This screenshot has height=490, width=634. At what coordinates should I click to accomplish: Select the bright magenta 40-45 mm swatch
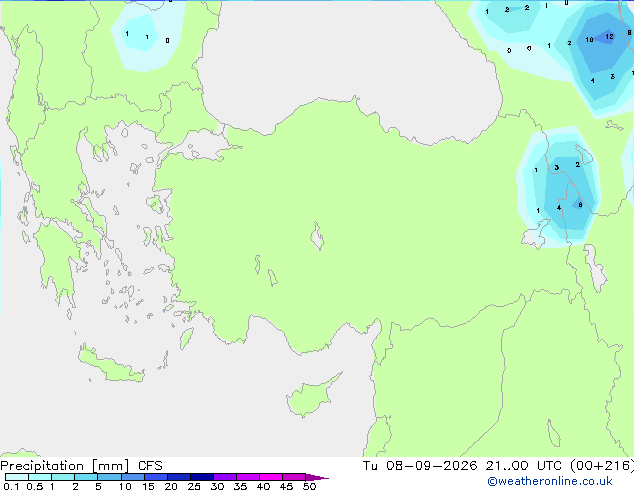click(271, 477)
